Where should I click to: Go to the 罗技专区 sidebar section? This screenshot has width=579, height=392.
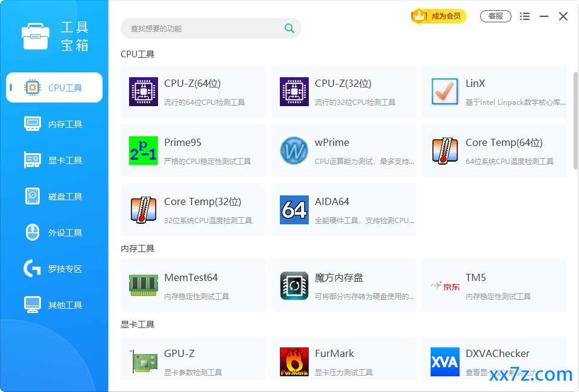pyautogui.click(x=54, y=268)
